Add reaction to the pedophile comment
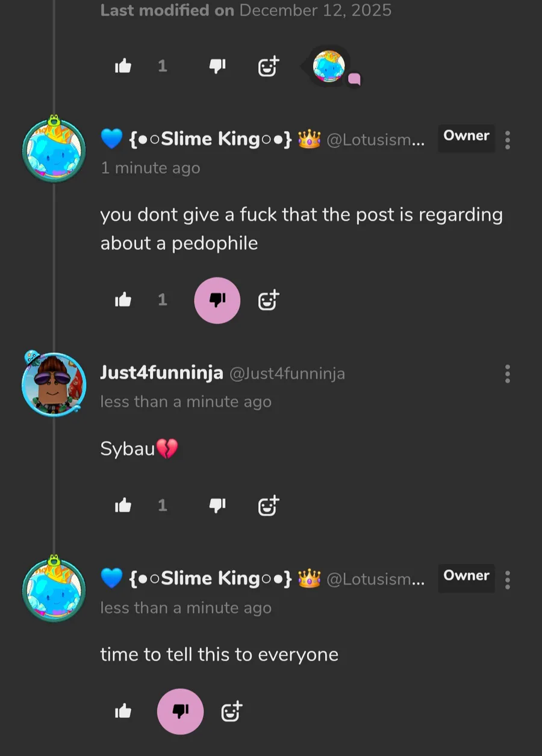 point(268,300)
